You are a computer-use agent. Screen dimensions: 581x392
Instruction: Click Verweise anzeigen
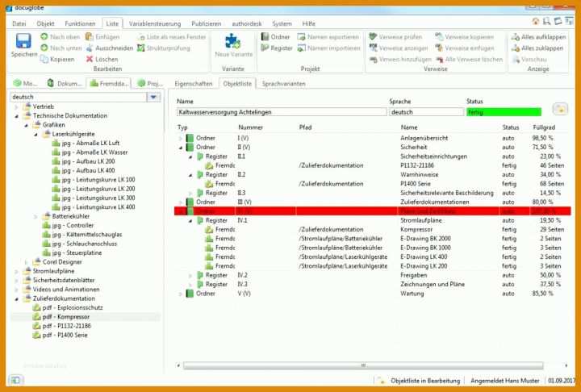tap(399, 48)
